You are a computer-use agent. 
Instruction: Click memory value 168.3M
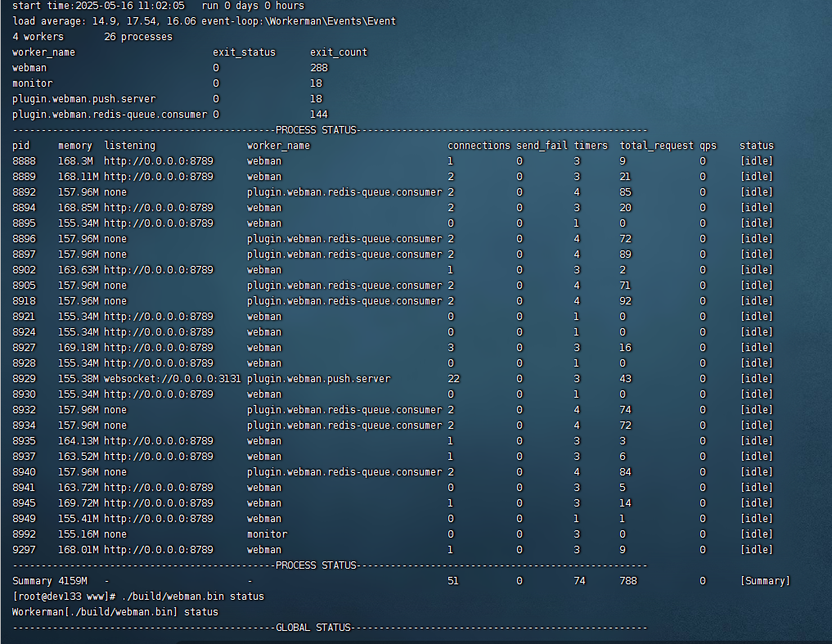tap(75, 161)
